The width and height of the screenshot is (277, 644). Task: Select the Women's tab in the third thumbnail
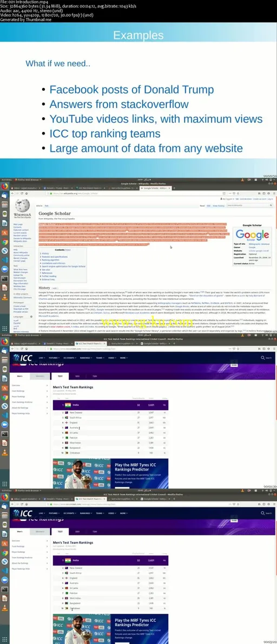coord(39,376)
